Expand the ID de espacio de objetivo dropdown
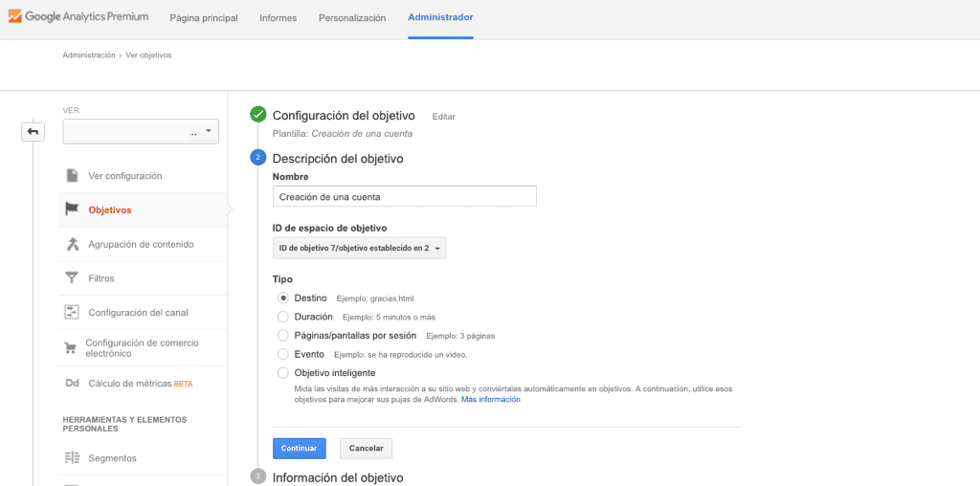 [360, 249]
